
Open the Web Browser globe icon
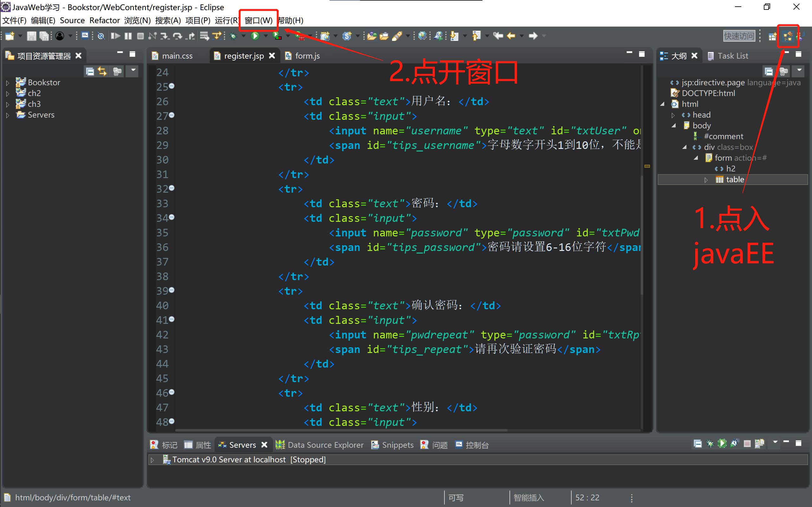click(x=422, y=36)
